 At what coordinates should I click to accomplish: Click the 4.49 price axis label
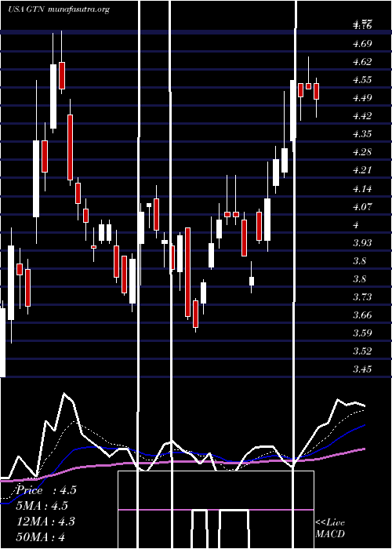362,98
